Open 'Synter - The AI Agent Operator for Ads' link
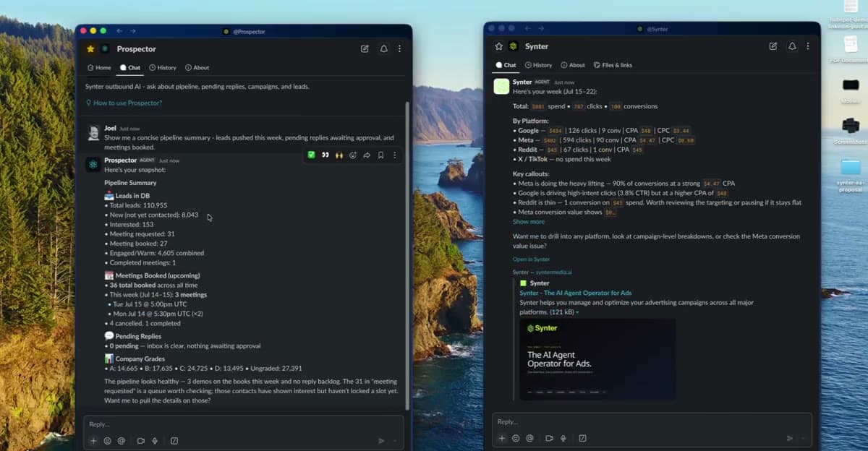 [x=576, y=293]
